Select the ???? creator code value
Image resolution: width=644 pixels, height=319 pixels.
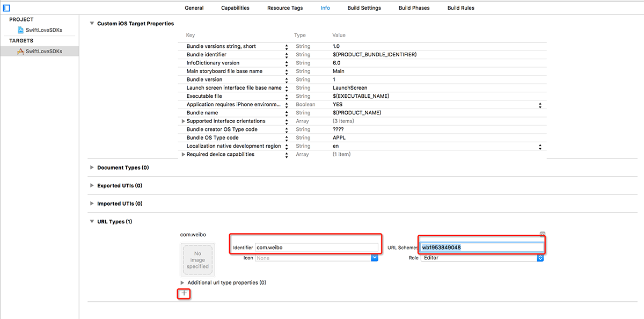[338, 129]
